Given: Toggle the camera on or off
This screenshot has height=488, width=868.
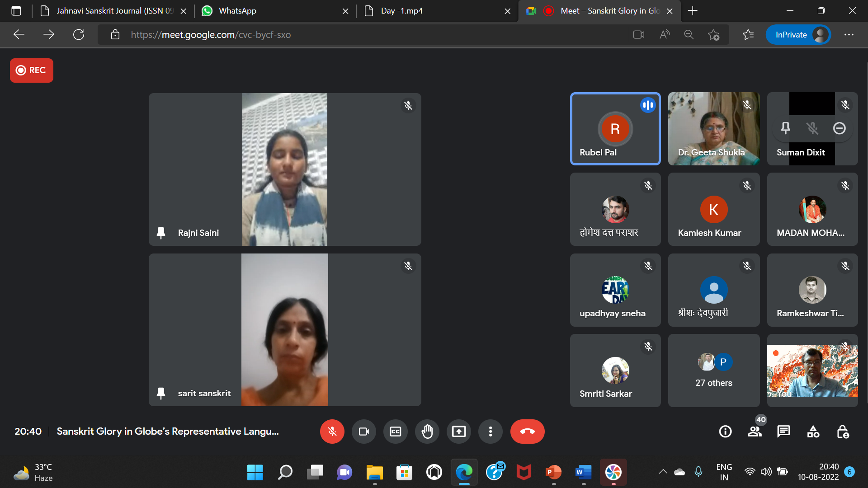Looking at the screenshot, I should (x=363, y=432).
